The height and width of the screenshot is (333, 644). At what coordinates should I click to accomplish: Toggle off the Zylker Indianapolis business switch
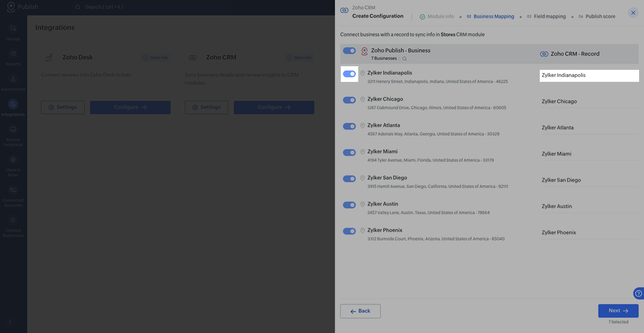(x=349, y=74)
